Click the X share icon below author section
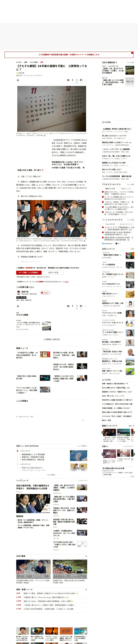138x644 pixels. pyautogui.click(x=77, y=306)
